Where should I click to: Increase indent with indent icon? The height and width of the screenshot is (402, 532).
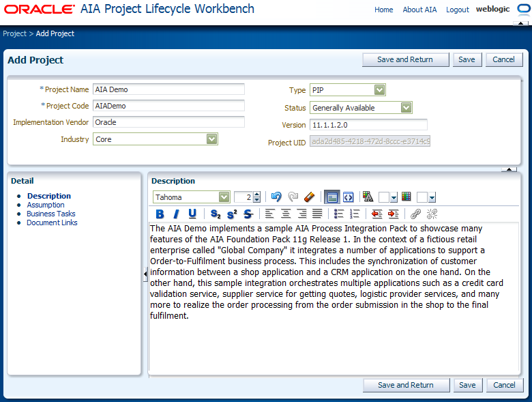click(x=394, y=214)
